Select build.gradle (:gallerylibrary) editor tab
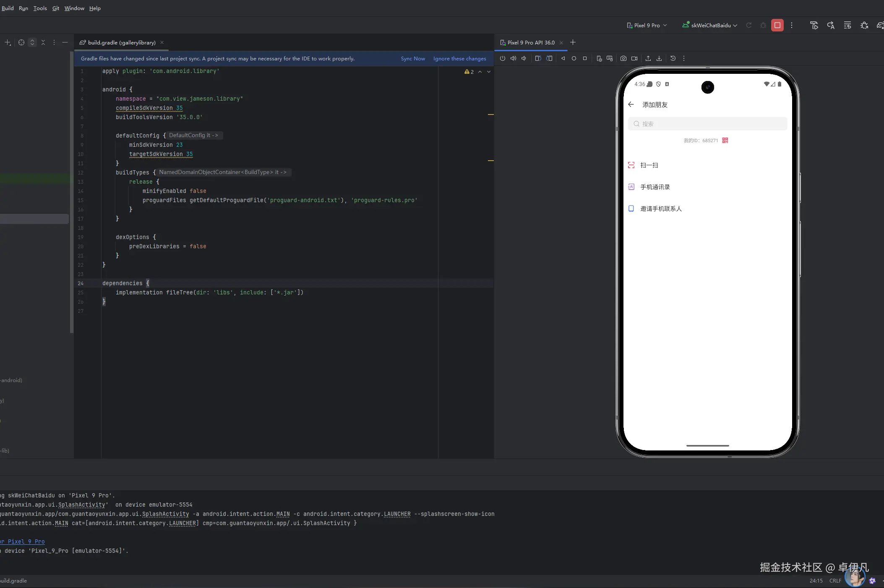Screen dimensions: 884x588 (121, 42)
